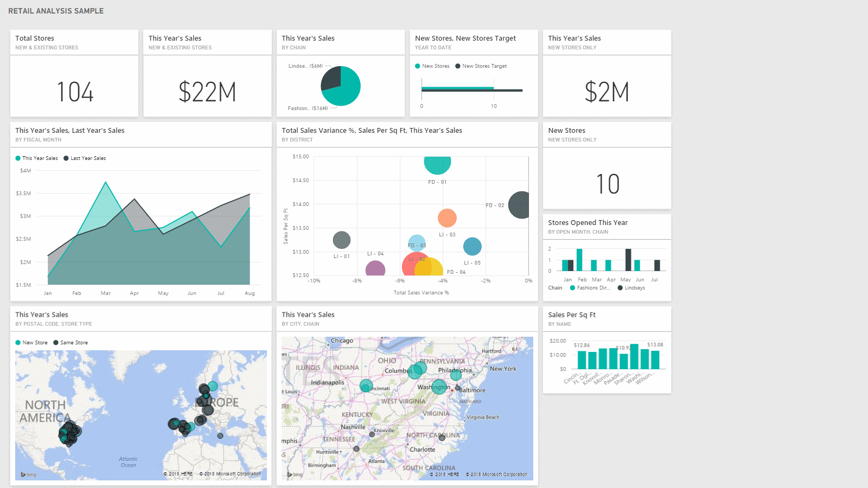This screenshot has height=488, width=868.
Task: Click the New Store map legend dot
Action: [18, 343]
